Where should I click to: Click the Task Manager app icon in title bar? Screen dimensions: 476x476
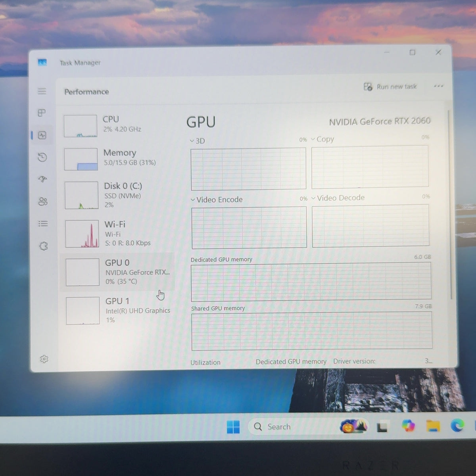(x=42, y=62)
